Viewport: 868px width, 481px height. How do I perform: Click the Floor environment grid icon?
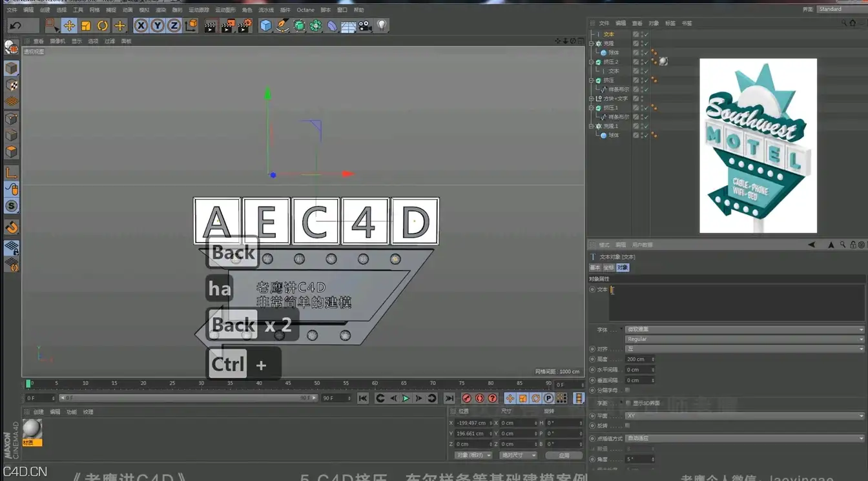pyautogui.click(x=349, y=26)
